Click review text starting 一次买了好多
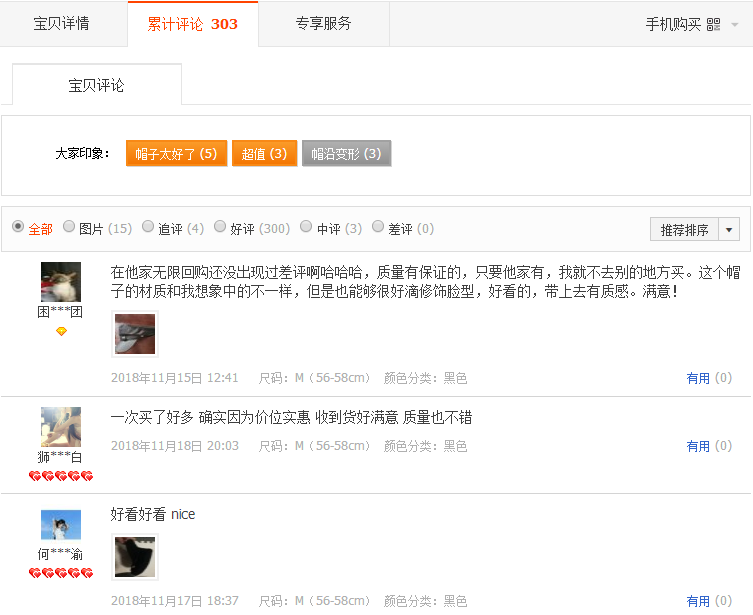 point(291,417)
